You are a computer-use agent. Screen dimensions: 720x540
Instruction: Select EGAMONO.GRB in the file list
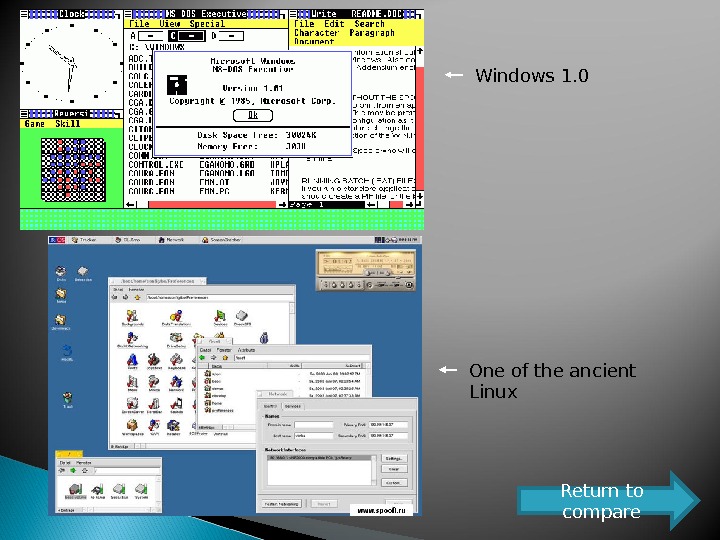click(x=227, y=164)
